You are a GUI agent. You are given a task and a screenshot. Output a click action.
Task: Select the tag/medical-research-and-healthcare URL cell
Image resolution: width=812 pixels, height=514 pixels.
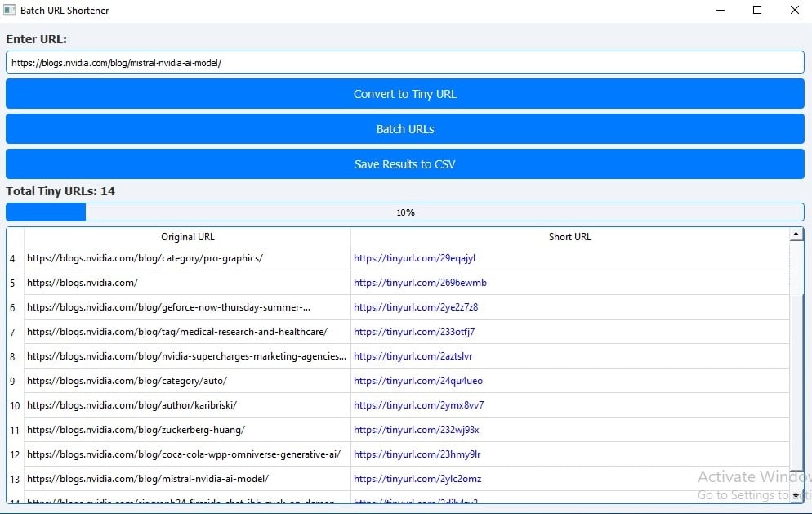click(x=187, y=332)
